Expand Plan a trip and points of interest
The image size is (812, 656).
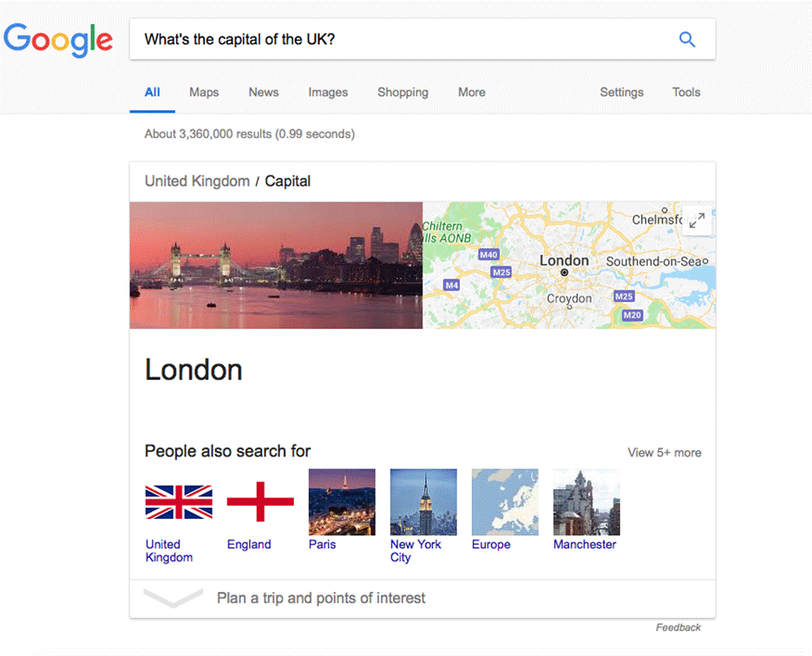tap(321, 598)
